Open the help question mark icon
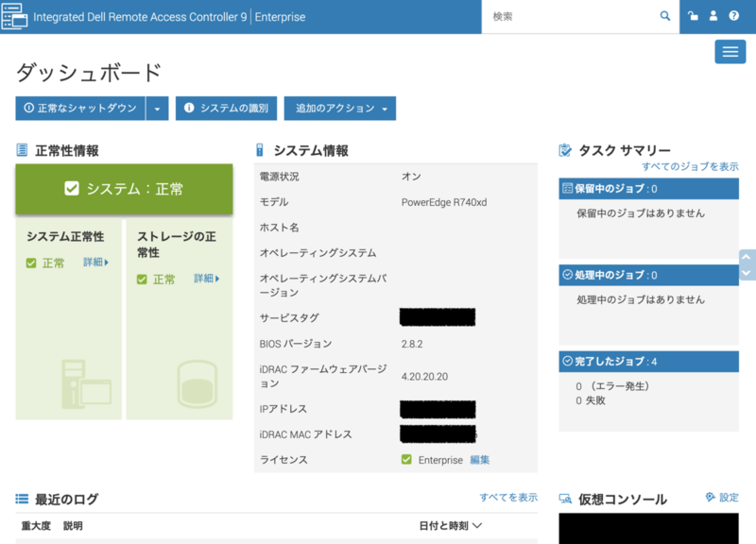756x544 pixels. (733, 16)
